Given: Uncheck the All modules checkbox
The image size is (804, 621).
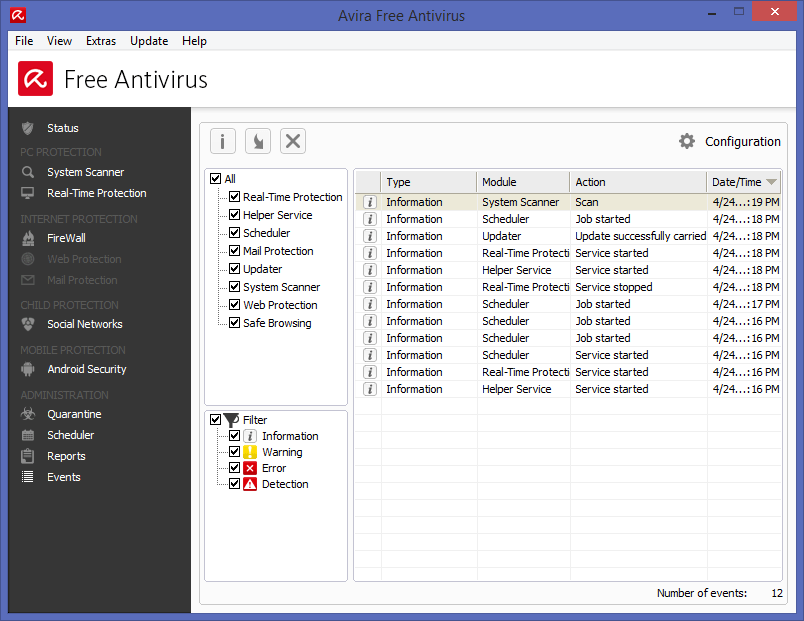Looking at the screenshot, I should point(216,179).
